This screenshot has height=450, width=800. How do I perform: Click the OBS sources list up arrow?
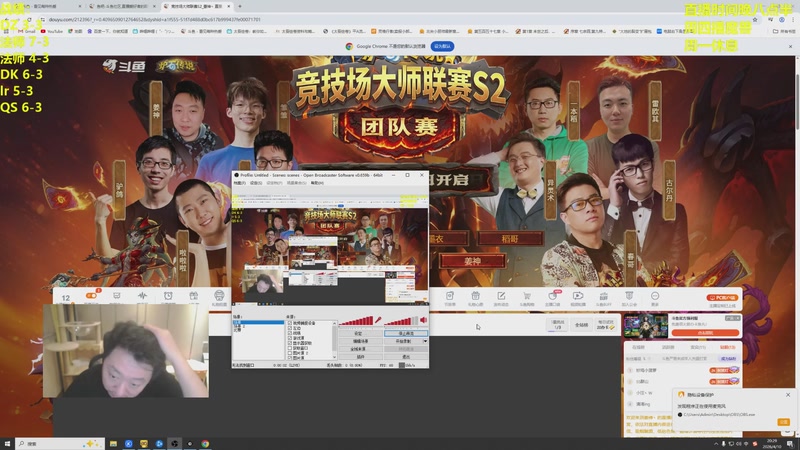(x=334, y=323)
